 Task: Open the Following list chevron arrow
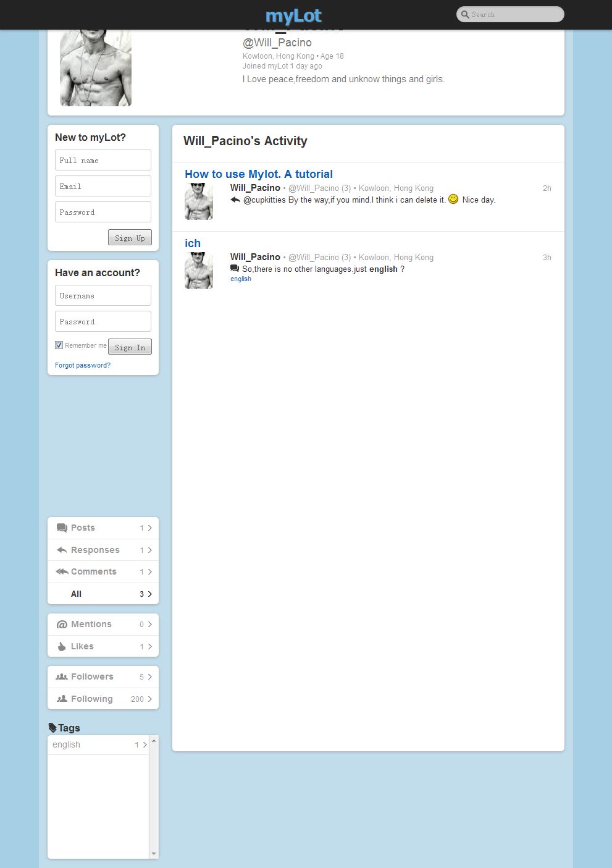pos(149,699)
